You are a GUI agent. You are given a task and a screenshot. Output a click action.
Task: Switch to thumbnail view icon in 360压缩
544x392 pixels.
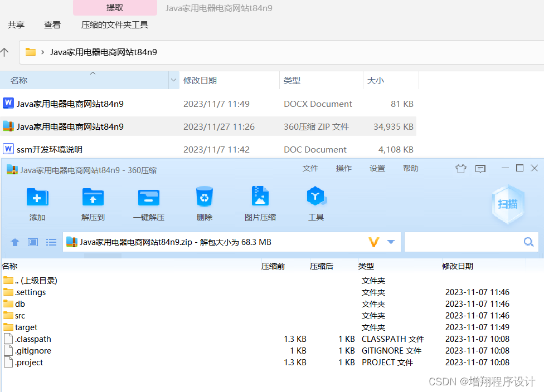[x=33, y=242]
